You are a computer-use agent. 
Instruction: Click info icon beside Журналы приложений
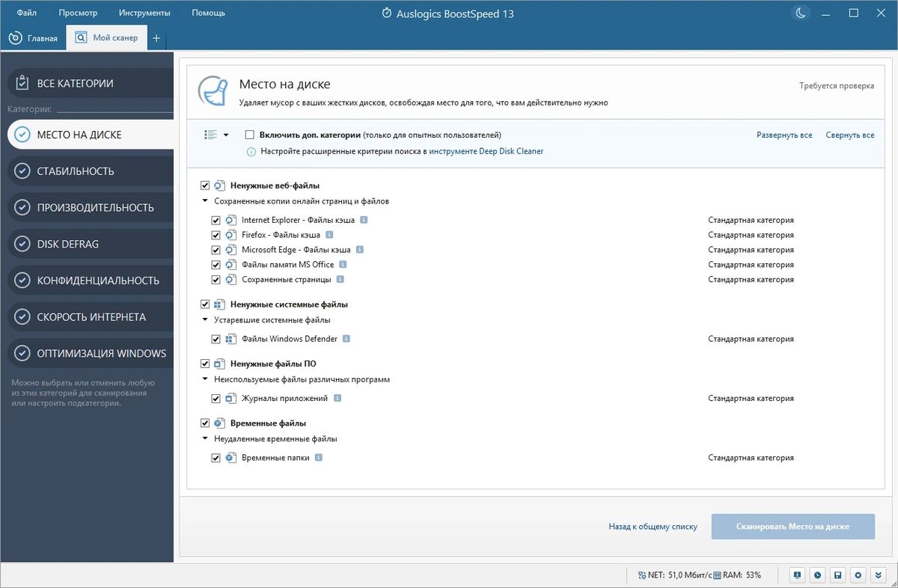pyautogui.click(x=337, y=398)
